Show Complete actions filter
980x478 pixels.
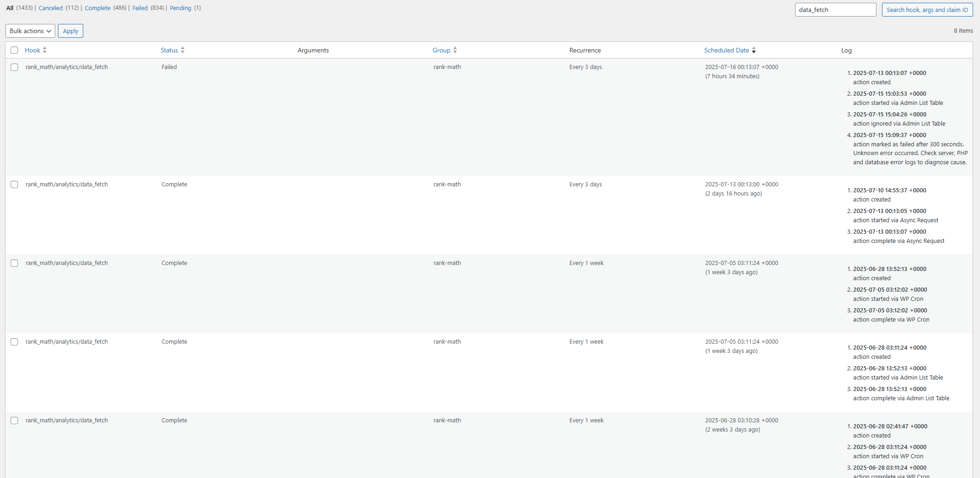[x=98, y=8]
